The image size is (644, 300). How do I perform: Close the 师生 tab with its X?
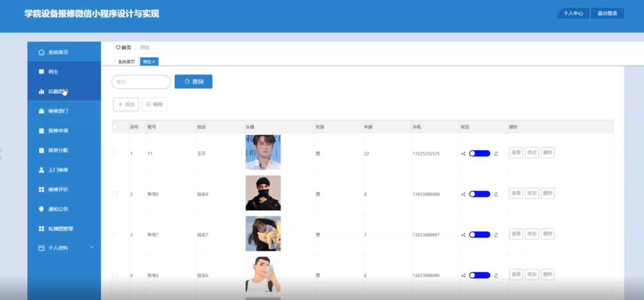pos(154,62)
